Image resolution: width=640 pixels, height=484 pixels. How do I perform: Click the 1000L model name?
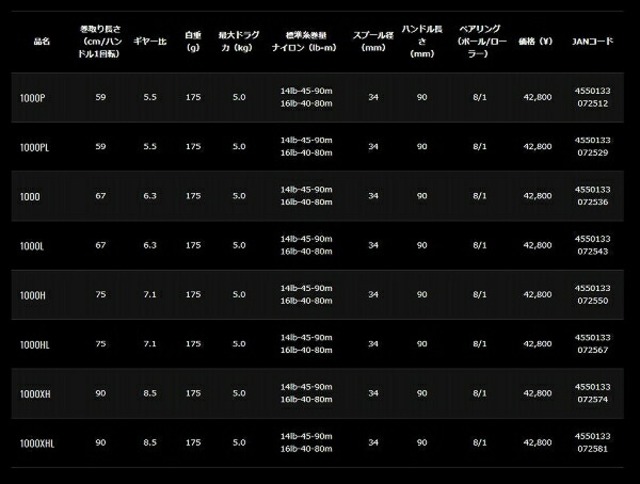[x=31, y=246]
